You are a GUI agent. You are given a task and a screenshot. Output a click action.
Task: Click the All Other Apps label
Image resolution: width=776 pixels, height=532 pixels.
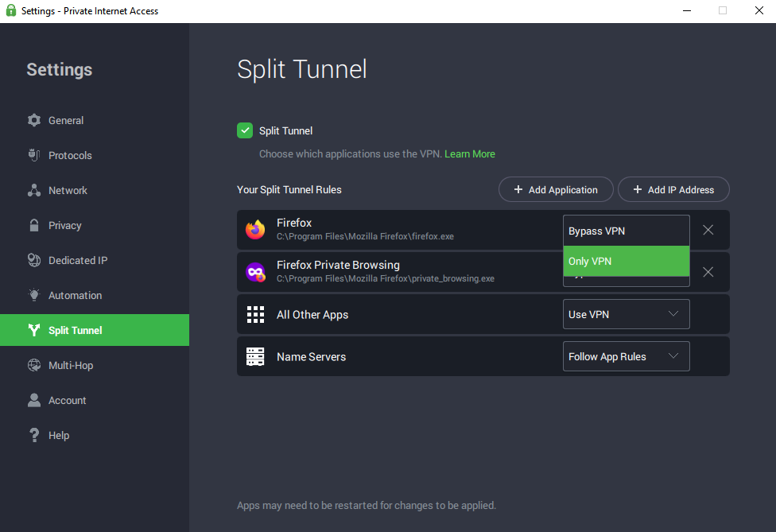[x=312, y=315]
